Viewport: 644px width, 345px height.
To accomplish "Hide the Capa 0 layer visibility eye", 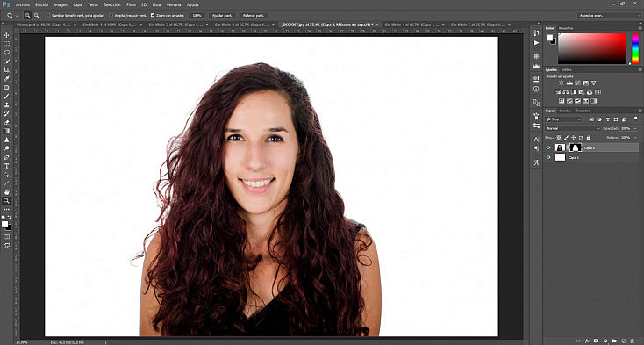I will [548, 147].
